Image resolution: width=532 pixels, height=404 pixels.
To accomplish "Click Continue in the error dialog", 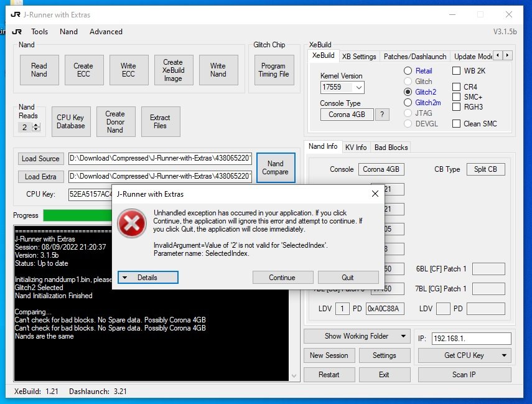I will point(282,278).
